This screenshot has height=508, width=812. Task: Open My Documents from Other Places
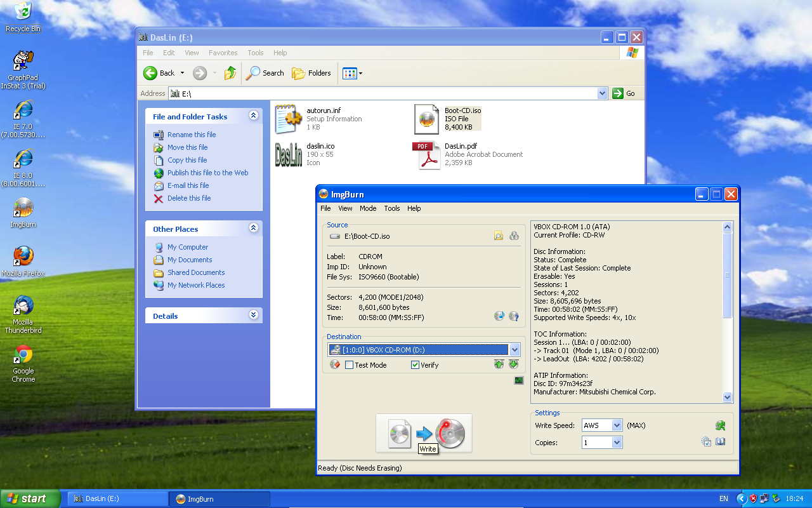[190, 260]
